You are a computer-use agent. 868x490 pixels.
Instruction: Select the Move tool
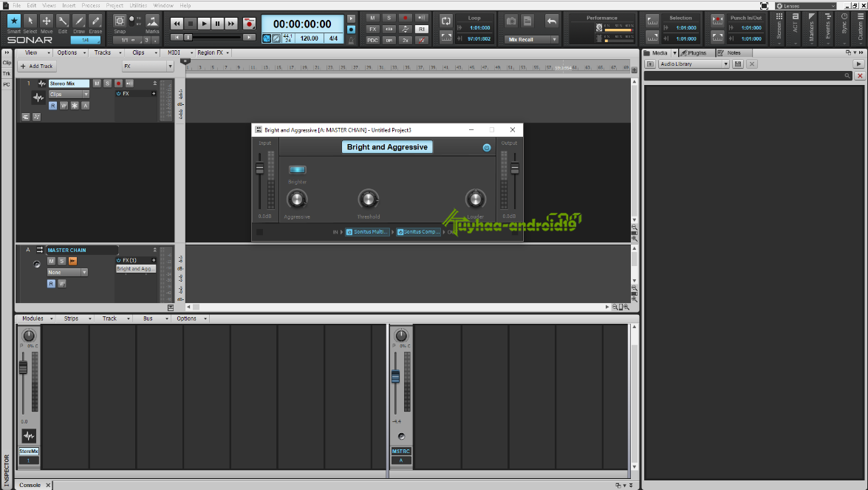[47, 21]
